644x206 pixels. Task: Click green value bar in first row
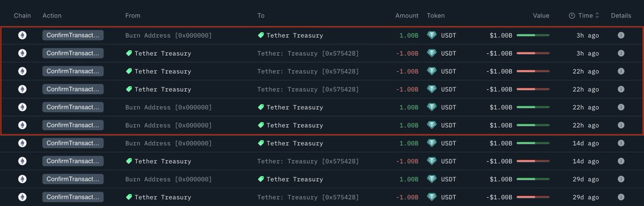533,35
